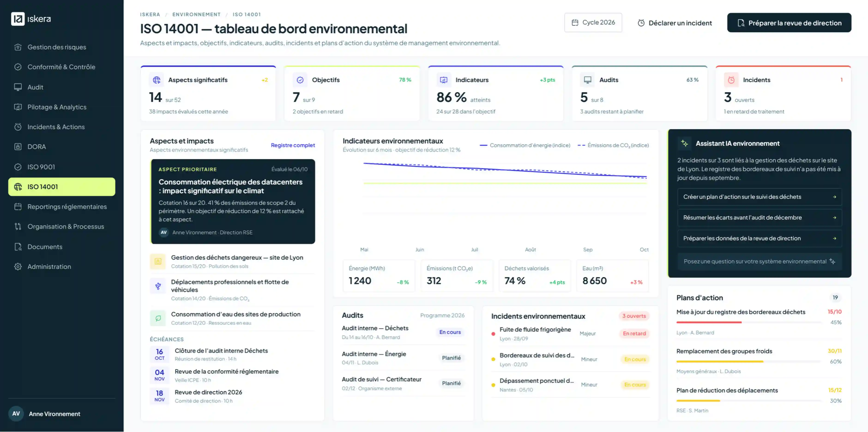Open Pilotage & Analytics
Viewport: 868px width, 432px height.
(x=62, y=107)
